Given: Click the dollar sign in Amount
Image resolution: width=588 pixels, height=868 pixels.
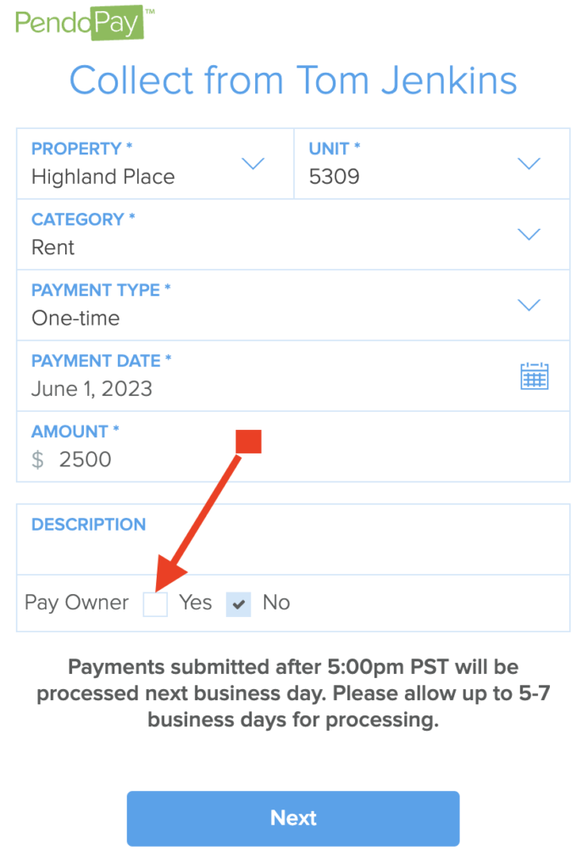Looking at the screenshot, I should 37,459.
